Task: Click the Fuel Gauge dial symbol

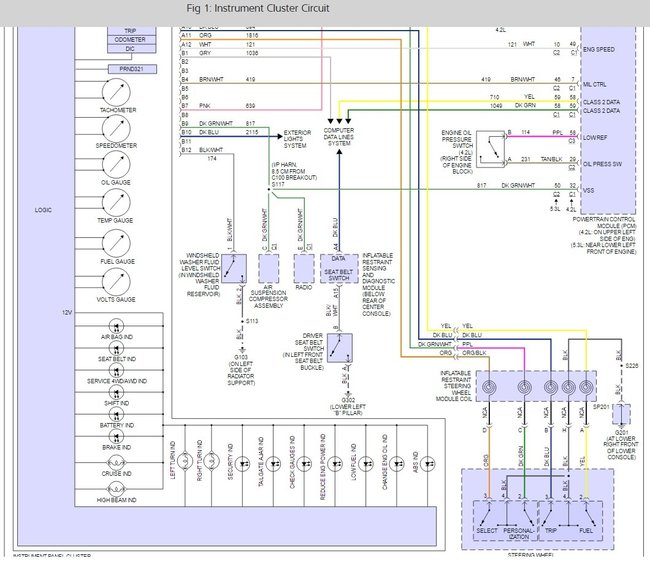Action: (116, 243)
